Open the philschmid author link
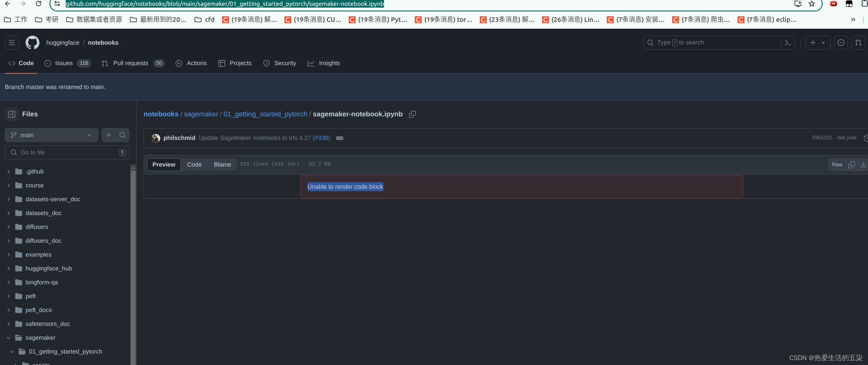The width and height of the screenshot is (868, 365). 179,138
